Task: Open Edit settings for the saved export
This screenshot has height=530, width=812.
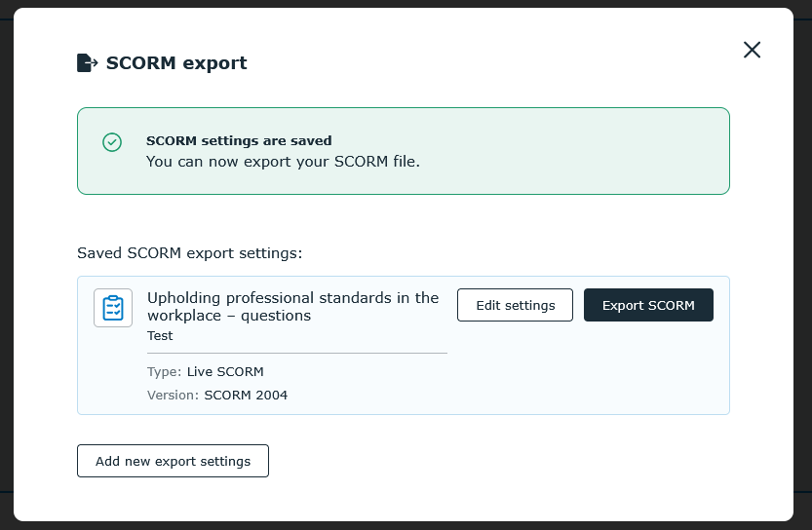Action: point(515,305)
